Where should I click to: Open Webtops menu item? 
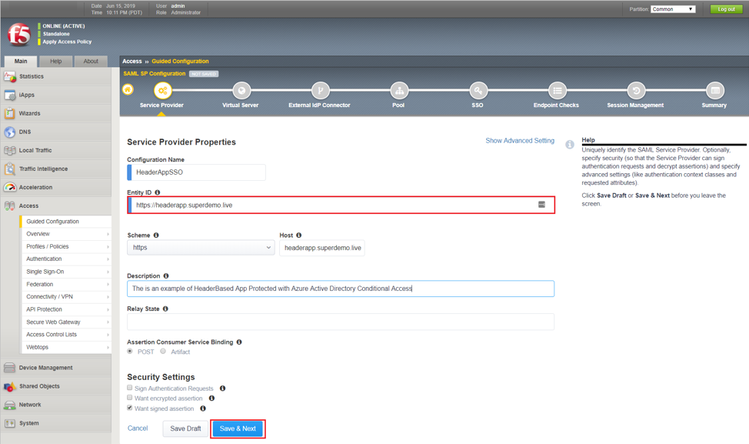[x=65, y=347]
